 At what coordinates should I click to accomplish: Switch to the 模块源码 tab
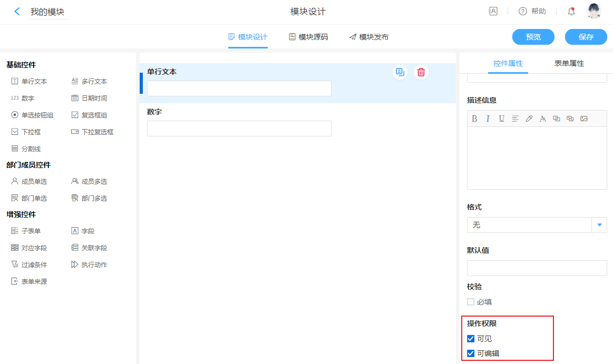[x=308, y=37]
